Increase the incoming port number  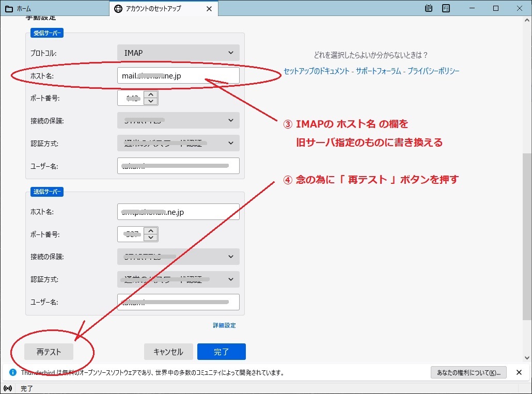pyautogui.click(x=151, y=94)
